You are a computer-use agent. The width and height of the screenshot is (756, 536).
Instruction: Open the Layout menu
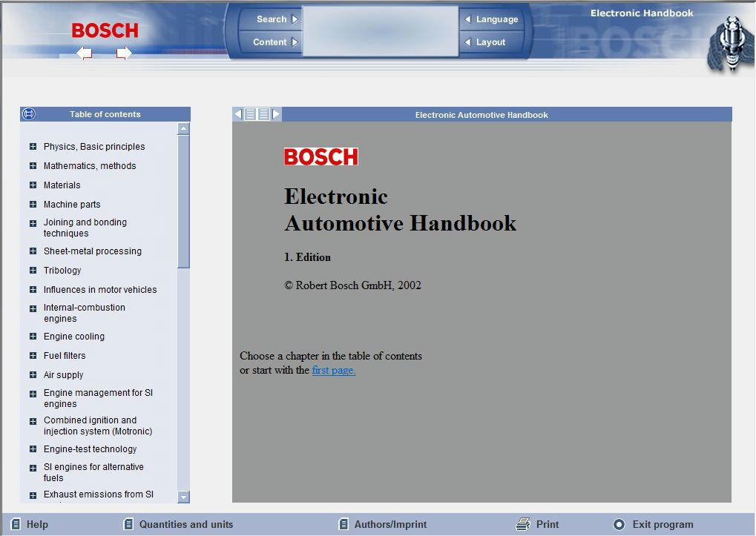tap(492, 42)
